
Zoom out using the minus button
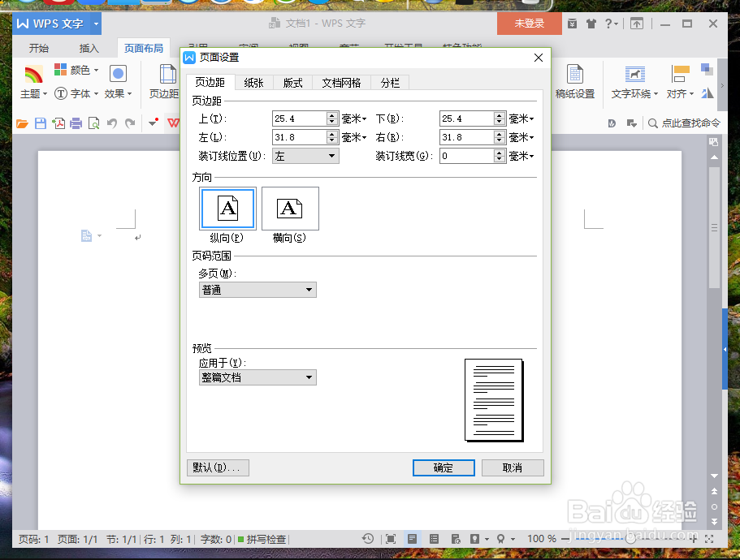pyautogui.click(x=565, y=539)
